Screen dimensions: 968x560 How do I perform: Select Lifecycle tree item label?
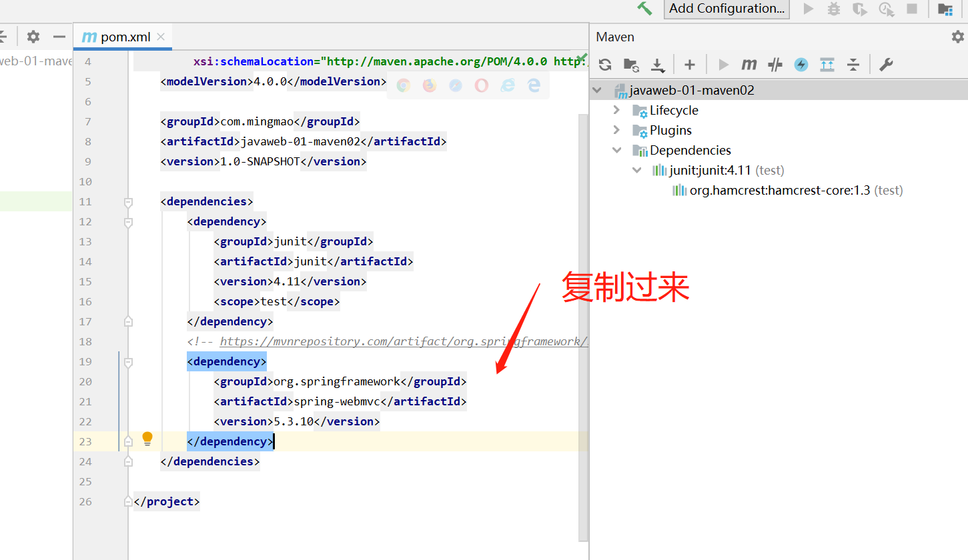674,110
